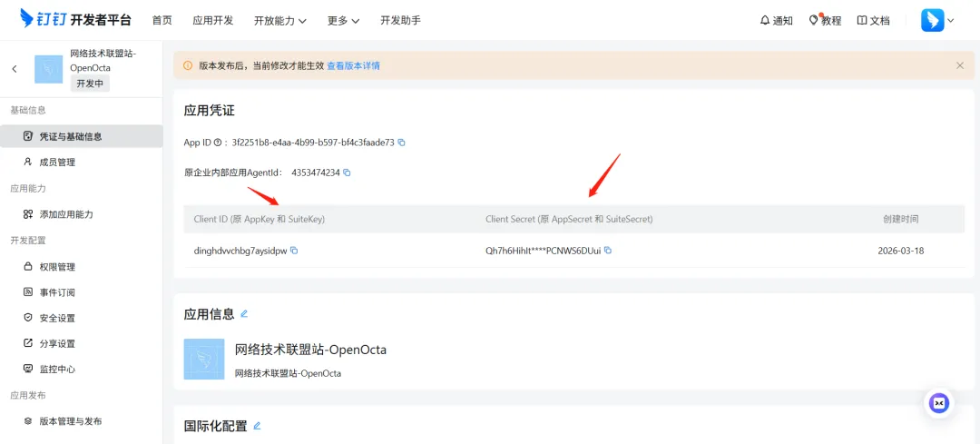Click the 创建时间 column header
Screen dimensions: 980x444
pos(901,219)
